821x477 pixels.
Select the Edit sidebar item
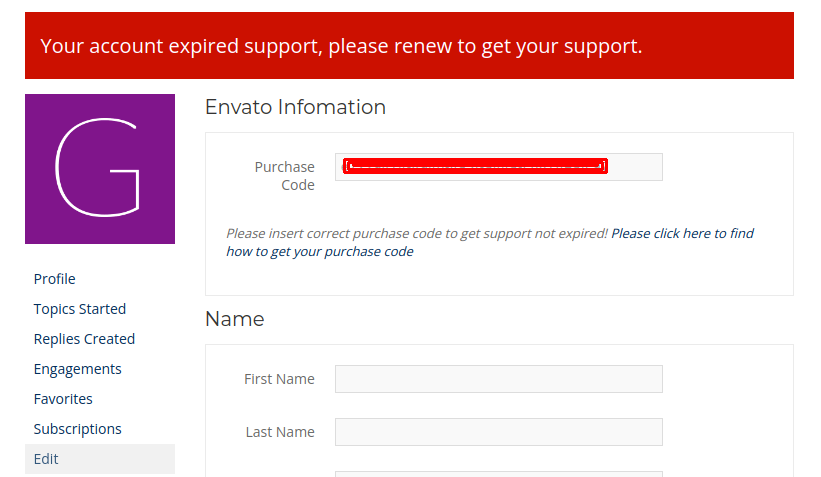99,459
